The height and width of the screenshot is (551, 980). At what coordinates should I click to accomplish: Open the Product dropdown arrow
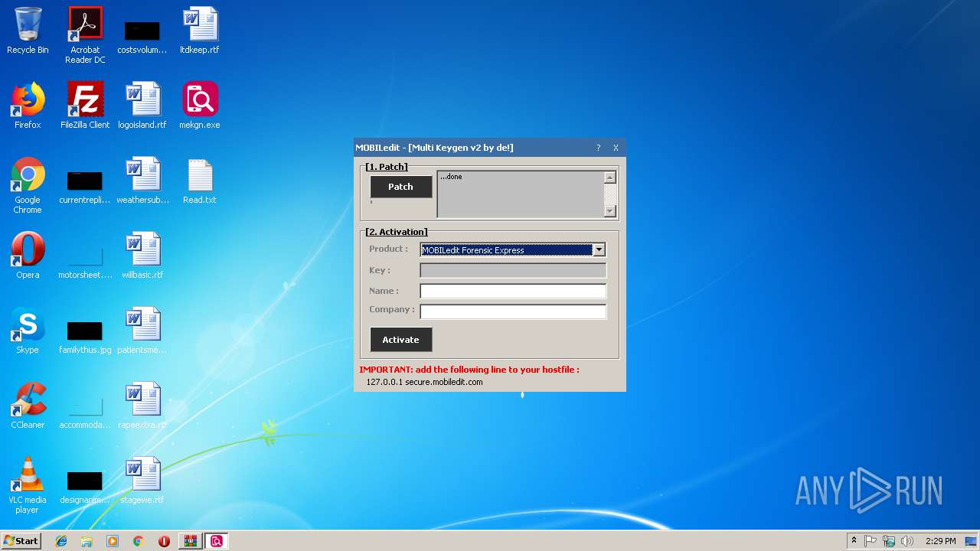pyautogui.click(x=599, y=250)
